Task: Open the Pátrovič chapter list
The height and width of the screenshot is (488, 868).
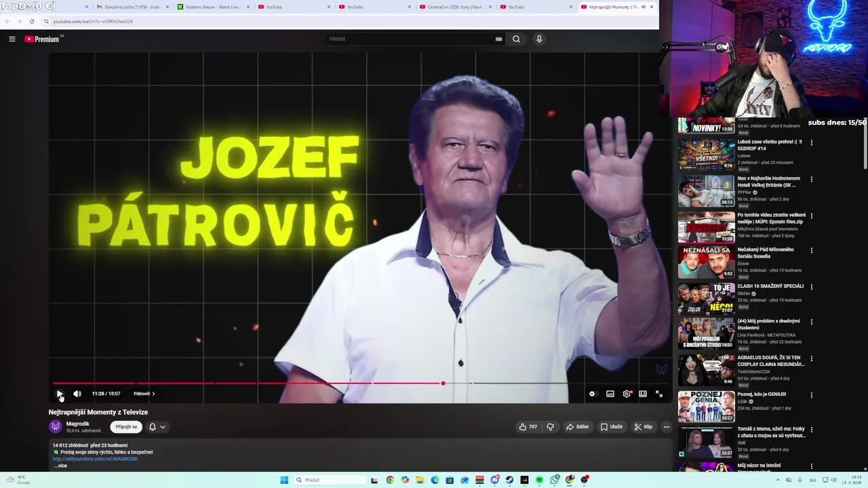Action: [144, 394]
